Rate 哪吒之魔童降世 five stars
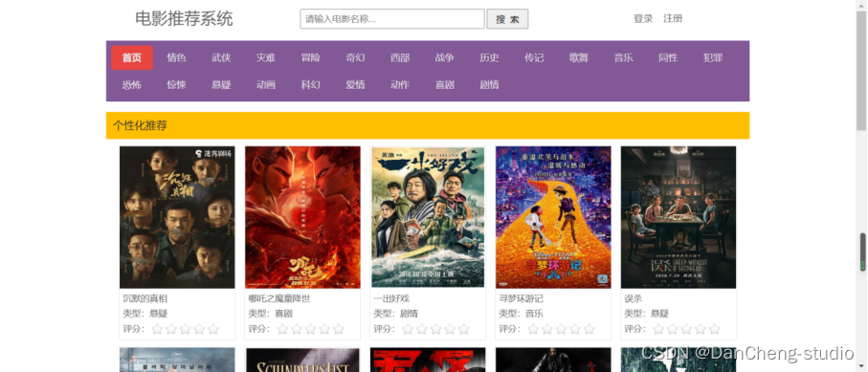 coord(338,329)
